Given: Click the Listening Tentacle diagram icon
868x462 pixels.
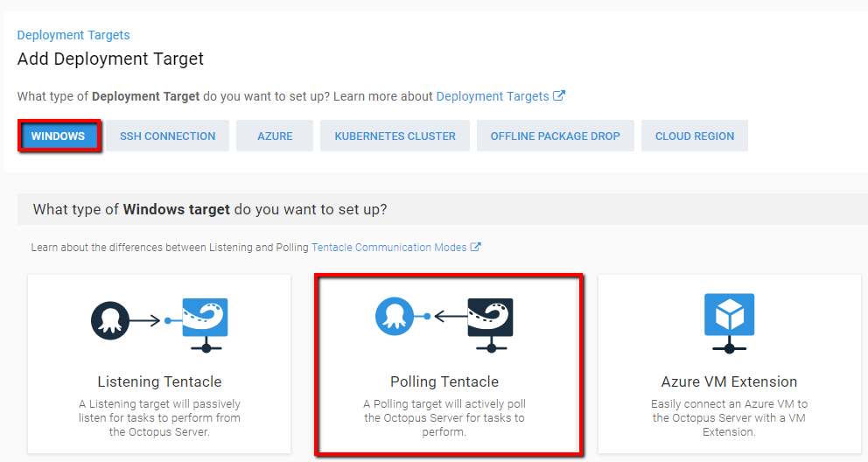Looking at the screenshot, I should coord(159,325).
